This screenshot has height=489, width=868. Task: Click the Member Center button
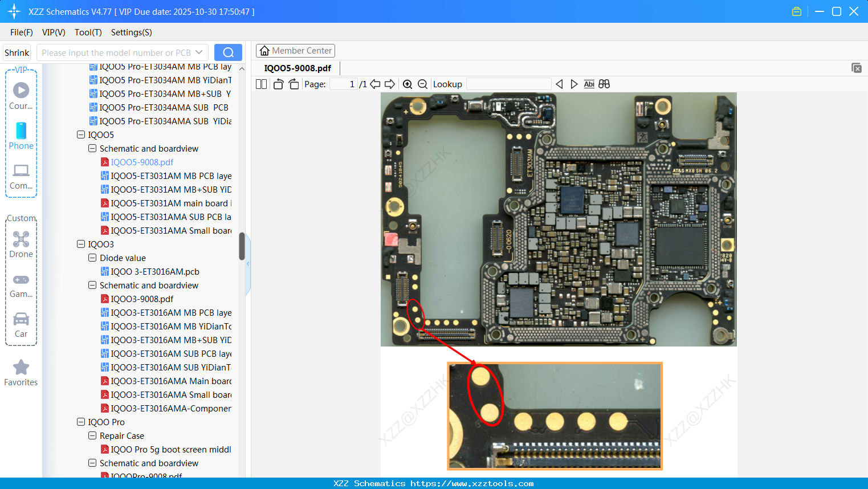pos(295,51)
